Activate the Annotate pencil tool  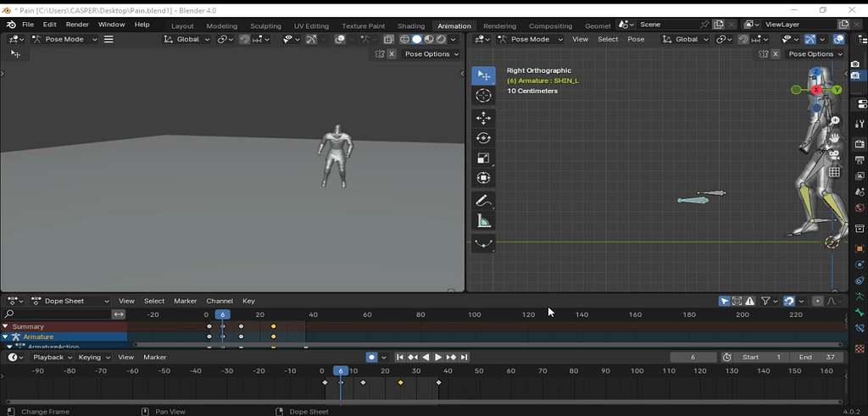coord(483,201)
